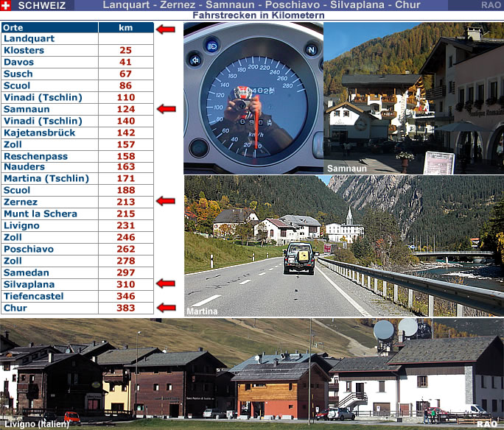
Task: Click the Kajetansbrück place name
Action: pyautogui.click(x=39, y=133)
